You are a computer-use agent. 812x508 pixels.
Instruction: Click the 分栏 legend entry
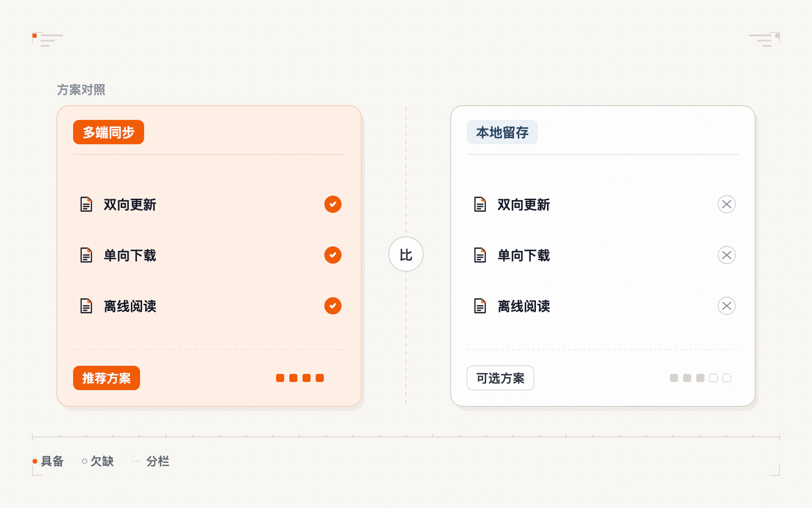(x=151, y=461)
